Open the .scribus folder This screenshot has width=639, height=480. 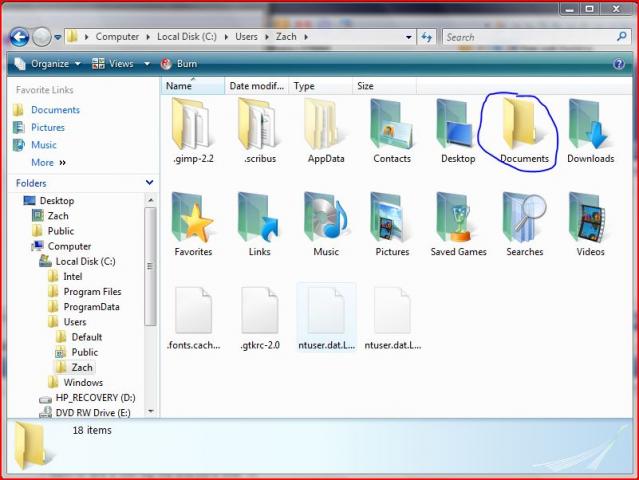pos(260,130)
